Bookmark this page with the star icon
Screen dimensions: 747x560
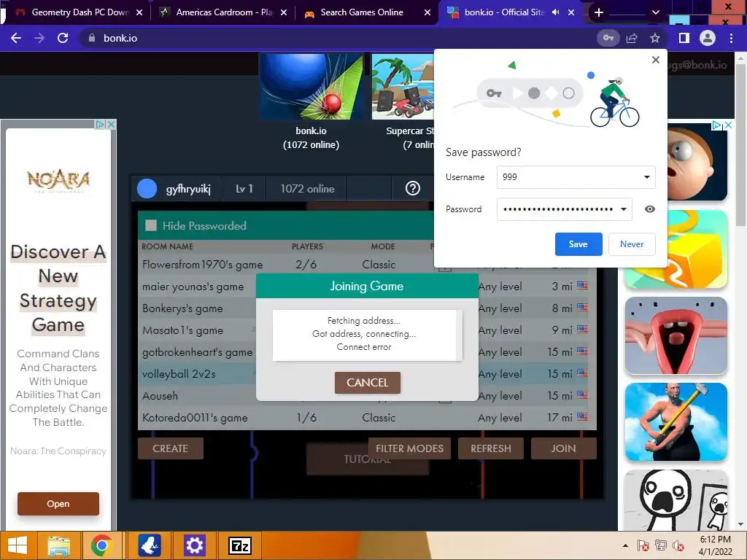pyautogui.click(x=655, y=38)
